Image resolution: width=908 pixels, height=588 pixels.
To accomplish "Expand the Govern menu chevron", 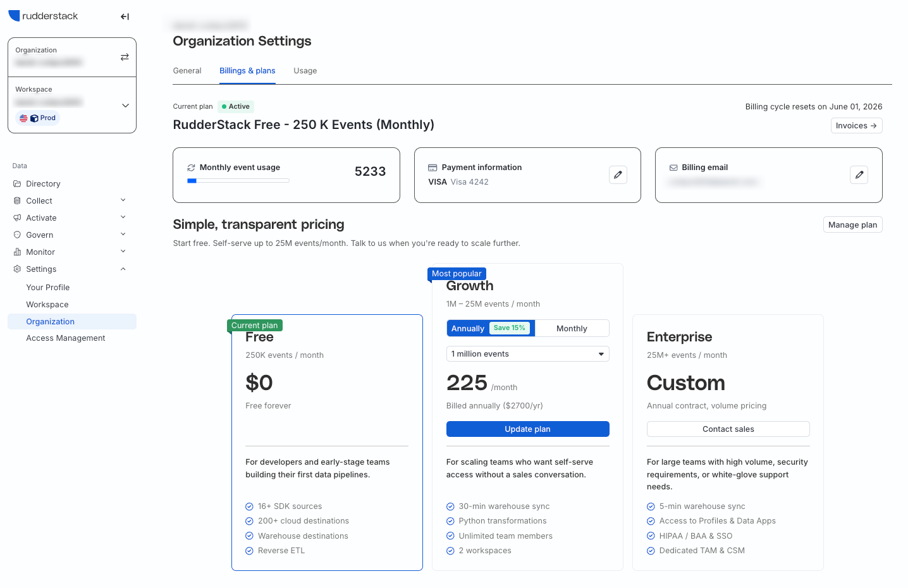I will [x=123, y=235].
